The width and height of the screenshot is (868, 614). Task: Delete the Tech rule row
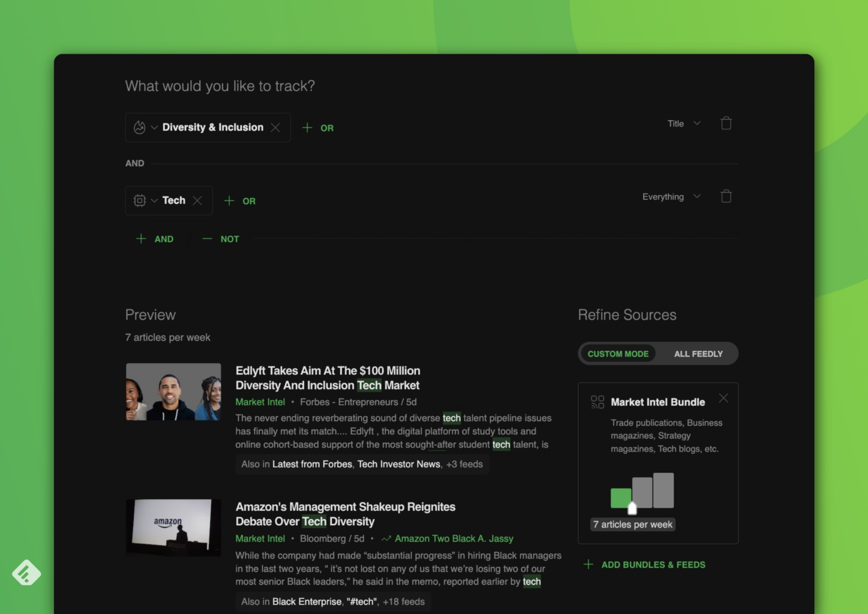coord(726,197)
